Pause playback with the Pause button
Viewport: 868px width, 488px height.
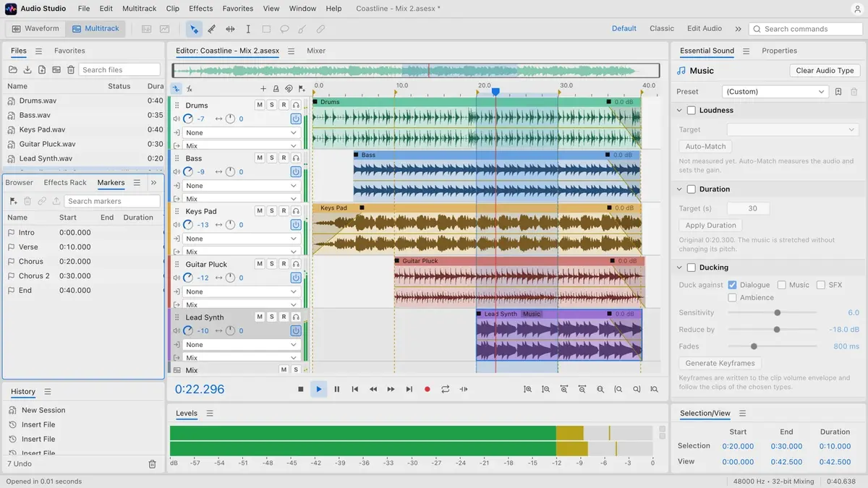pos(337,389)
